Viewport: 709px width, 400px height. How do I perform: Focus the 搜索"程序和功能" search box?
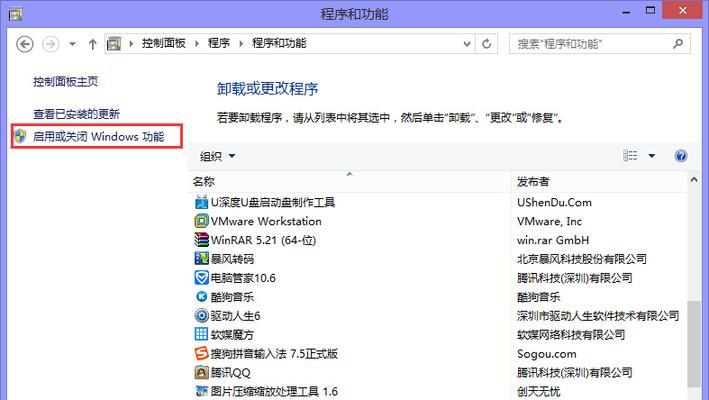(600, 44)
